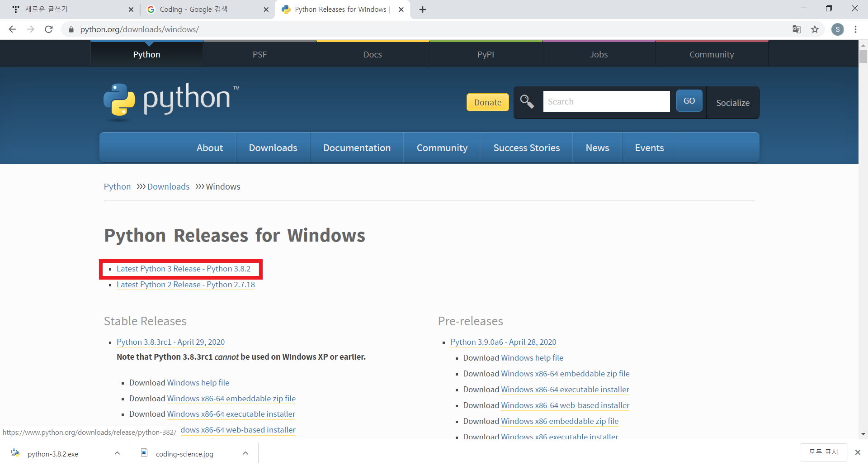
Task: Select the Python top navigation tab
Action: click(146, 54)
